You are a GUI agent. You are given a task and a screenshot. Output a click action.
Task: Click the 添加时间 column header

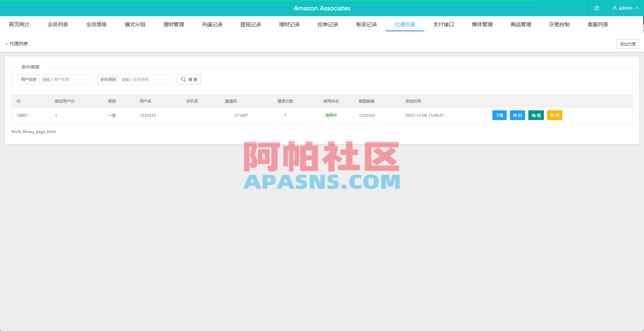[413, 101]
